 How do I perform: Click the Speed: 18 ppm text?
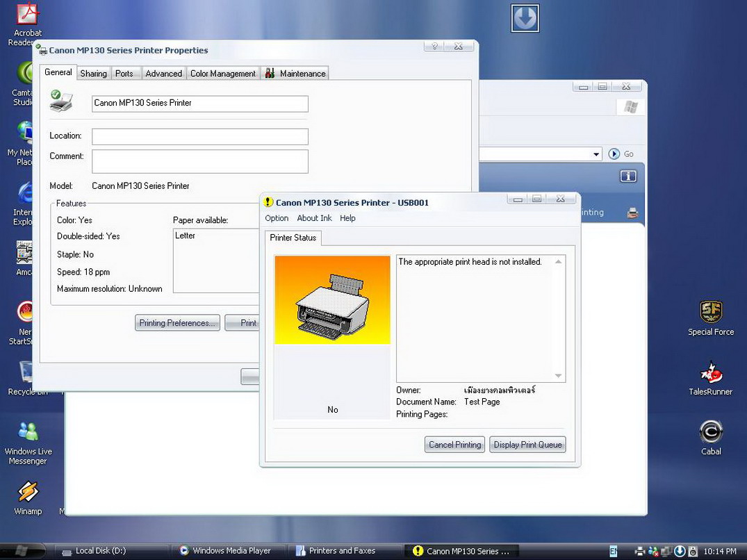coord(83,272)
